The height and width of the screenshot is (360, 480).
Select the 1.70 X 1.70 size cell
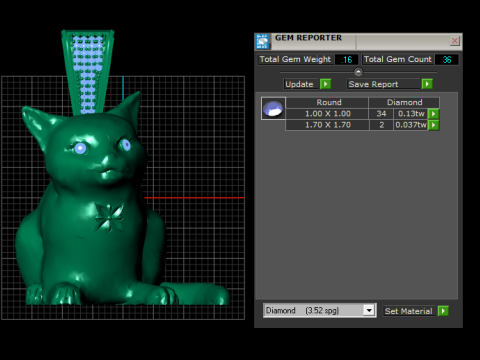coord(327,125)
